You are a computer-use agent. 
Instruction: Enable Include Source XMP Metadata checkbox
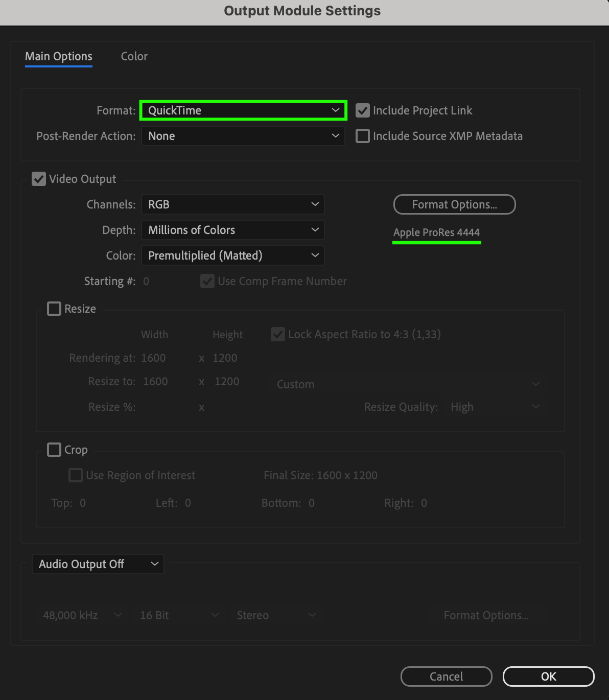point(363,136)
